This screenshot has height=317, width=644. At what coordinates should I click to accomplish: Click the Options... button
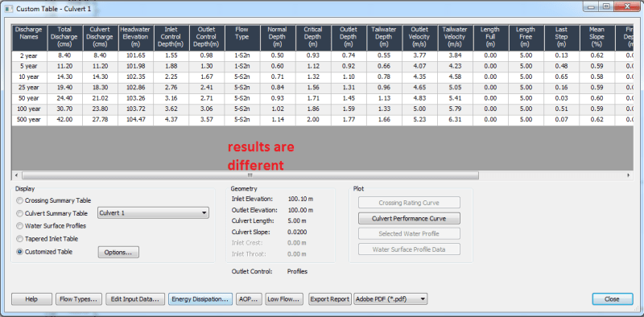tap(118, 252)
